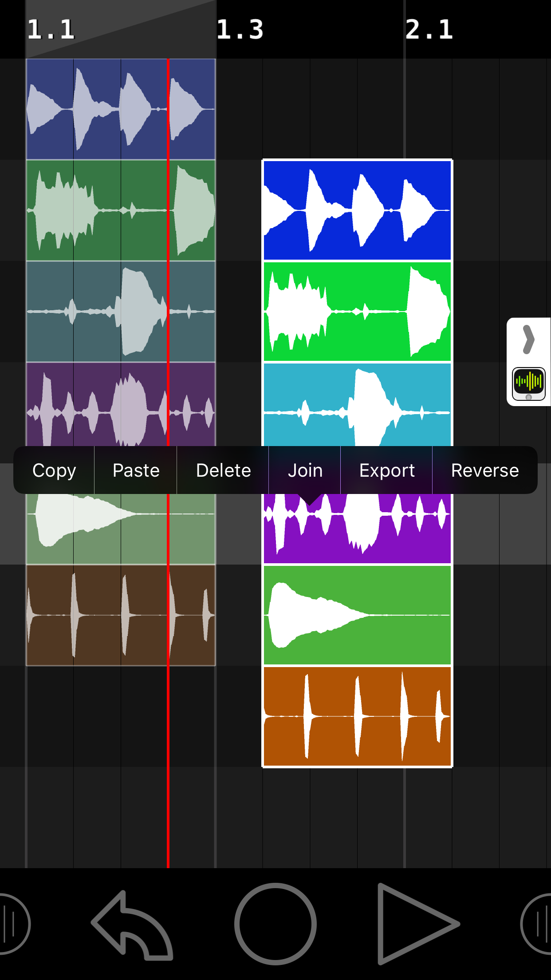Viewport: 551px width, 980px height.
Task: Select Reverse in the popup menu
Action: click(484, 470)
